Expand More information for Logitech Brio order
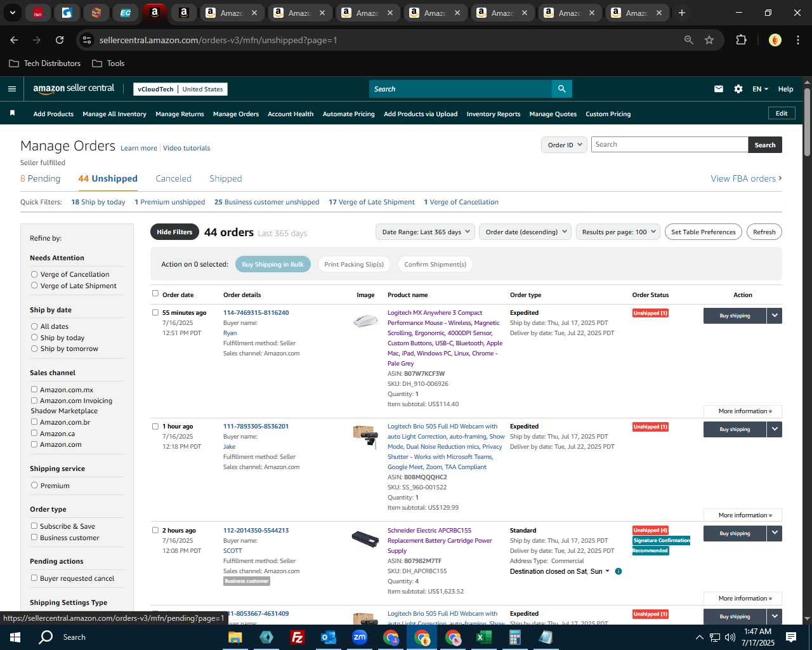This screenshot has height=650, width=812. (x=743, y=515)
